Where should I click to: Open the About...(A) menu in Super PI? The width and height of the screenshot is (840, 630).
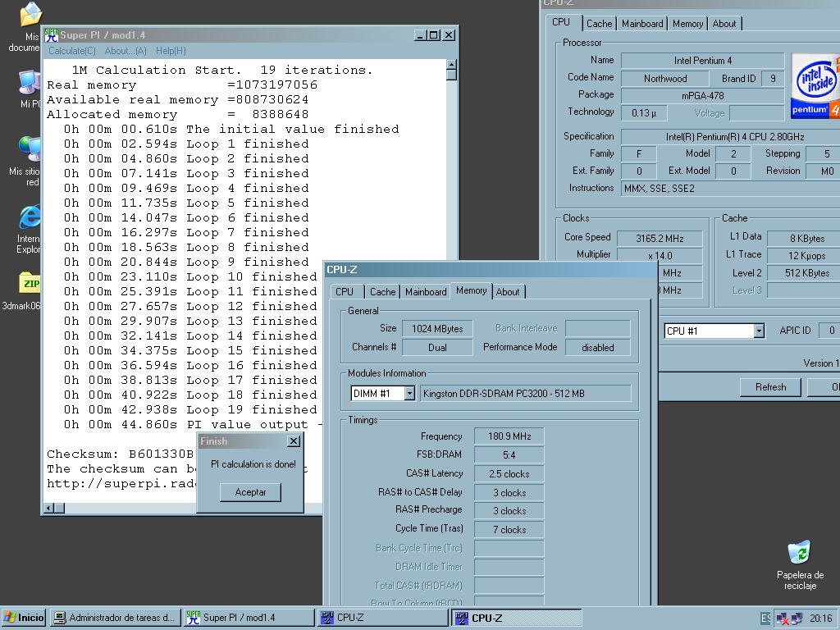pyautogui.click(x=126, y=51)
